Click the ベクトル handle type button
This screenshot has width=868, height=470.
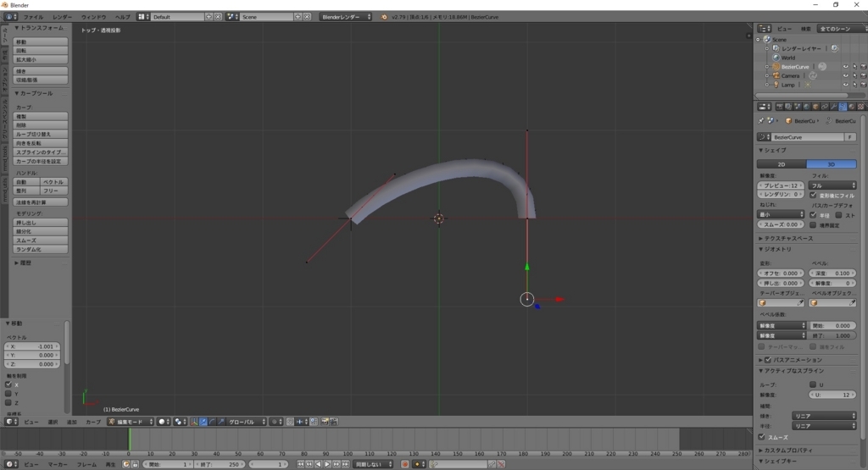[53, 182]
